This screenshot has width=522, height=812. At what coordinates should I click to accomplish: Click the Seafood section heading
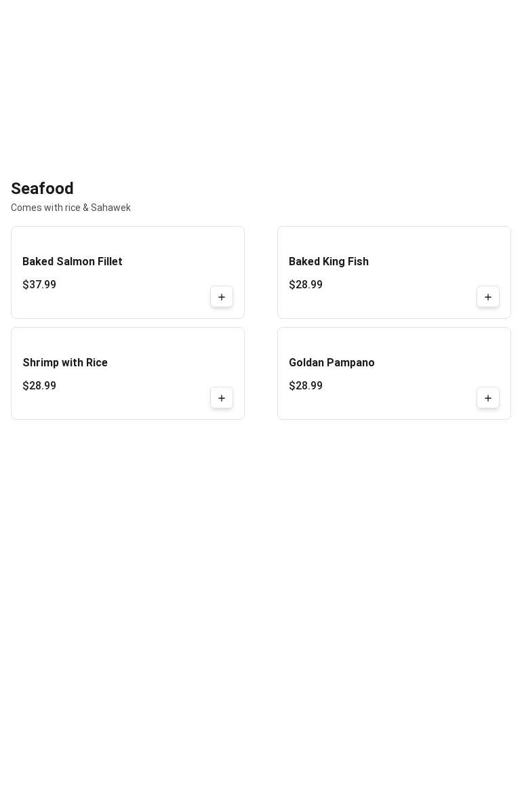tap(42, 189)
